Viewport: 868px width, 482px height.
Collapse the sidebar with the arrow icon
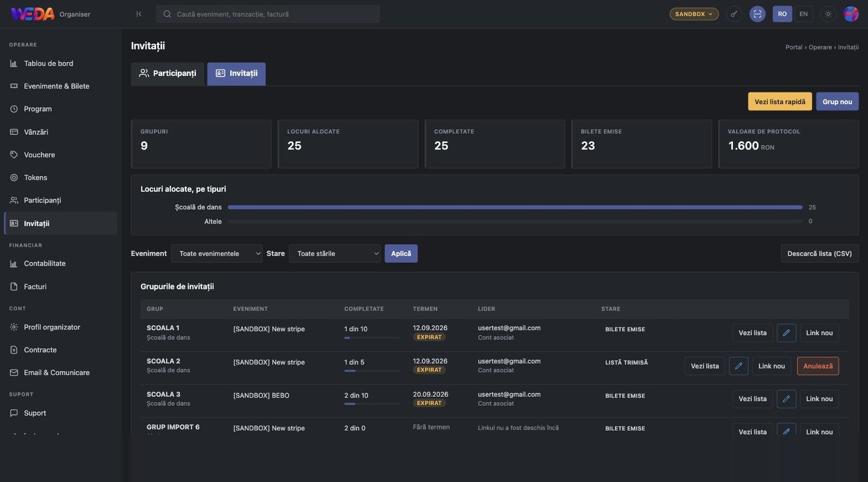click(x=139, y=14)
